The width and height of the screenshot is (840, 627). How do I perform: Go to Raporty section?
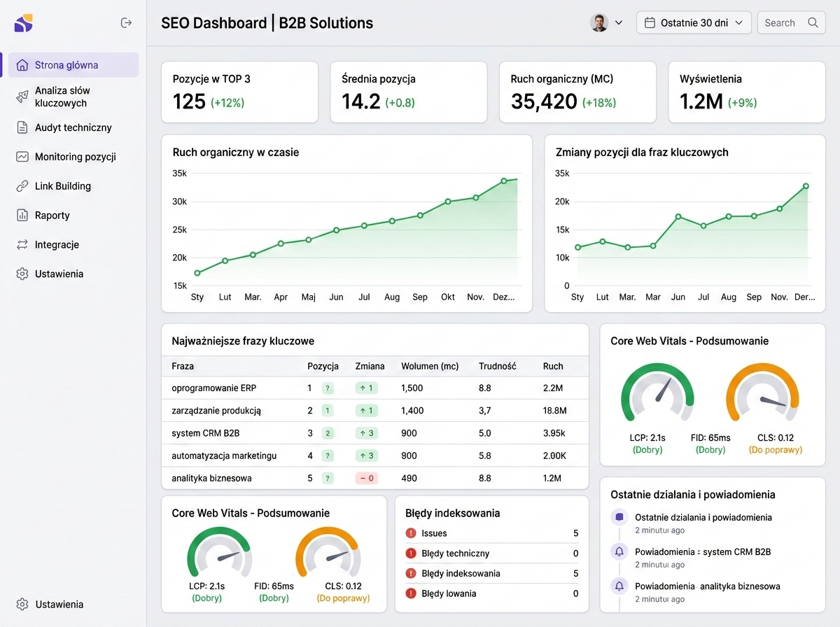pos(52,216)
